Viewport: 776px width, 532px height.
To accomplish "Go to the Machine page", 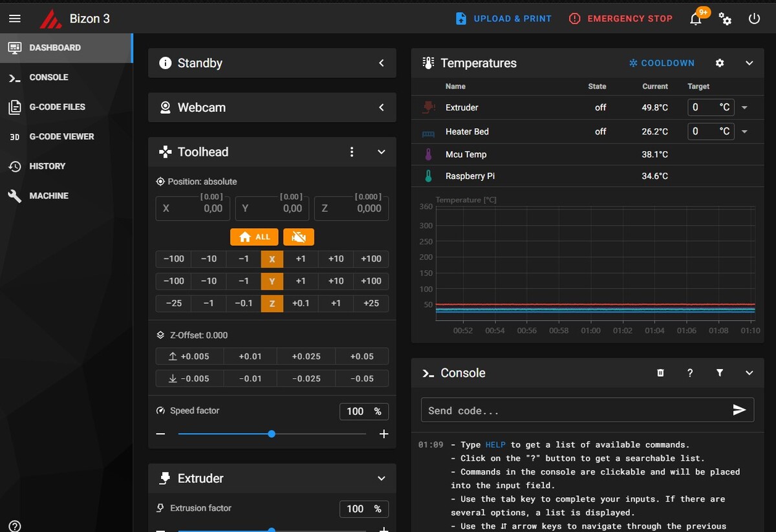I will coord(48,196).
